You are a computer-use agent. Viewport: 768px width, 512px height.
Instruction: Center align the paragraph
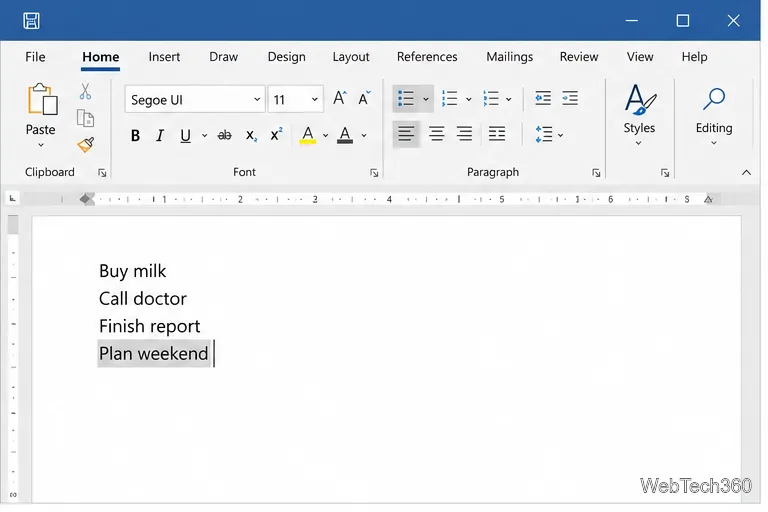point(436,134)
